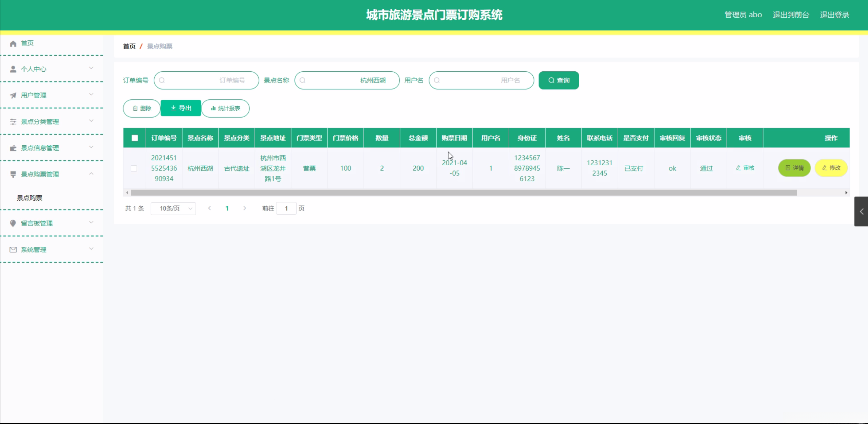Focus the 景点名称 input containing 杭州西湖

[x=347, y=80]
